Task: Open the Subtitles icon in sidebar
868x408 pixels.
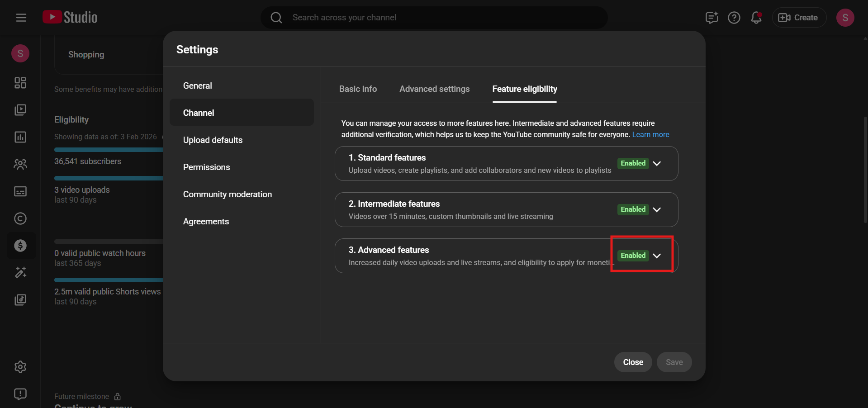Action: [20, 191]
